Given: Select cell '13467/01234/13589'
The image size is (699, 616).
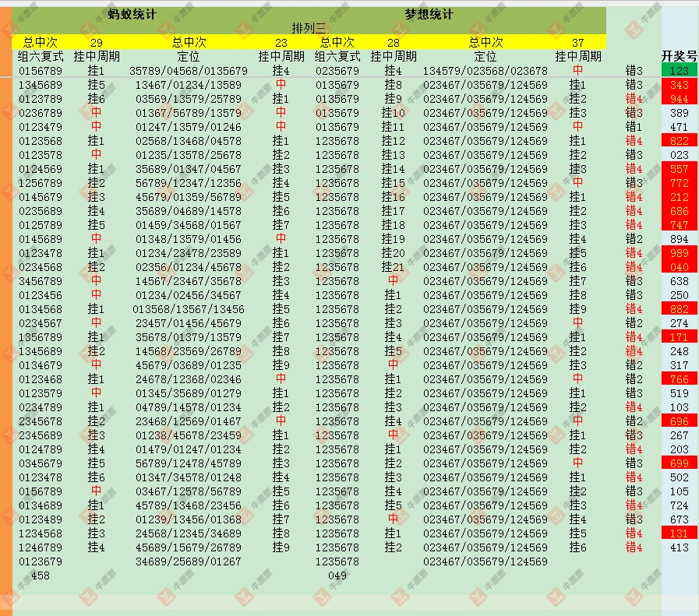Looking at the screenshot, I should (188, 85).
